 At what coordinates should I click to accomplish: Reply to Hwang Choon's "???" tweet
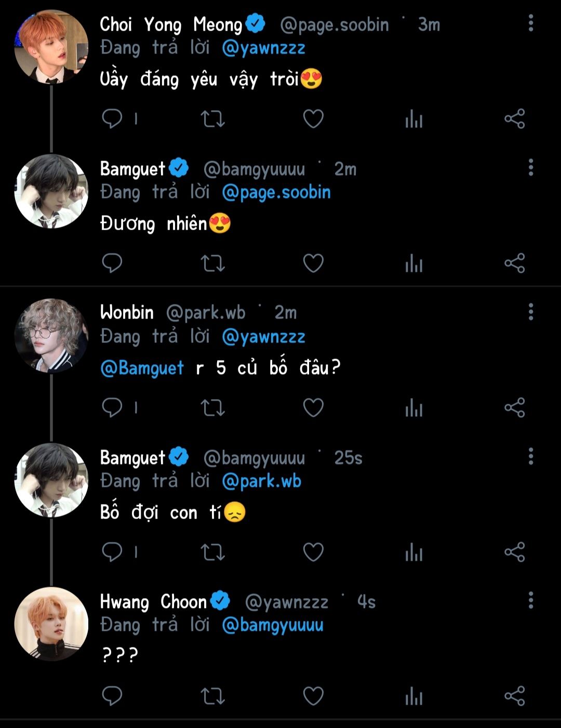point(112,696)
